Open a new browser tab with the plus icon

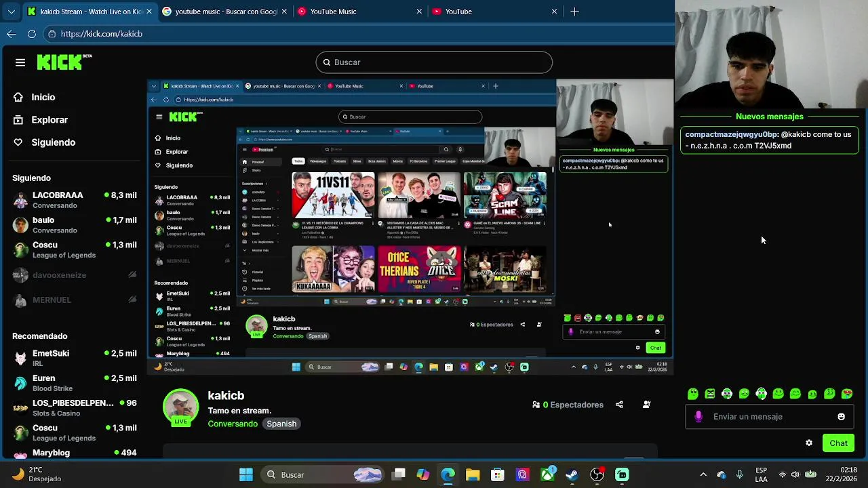(x=574, y=12)
